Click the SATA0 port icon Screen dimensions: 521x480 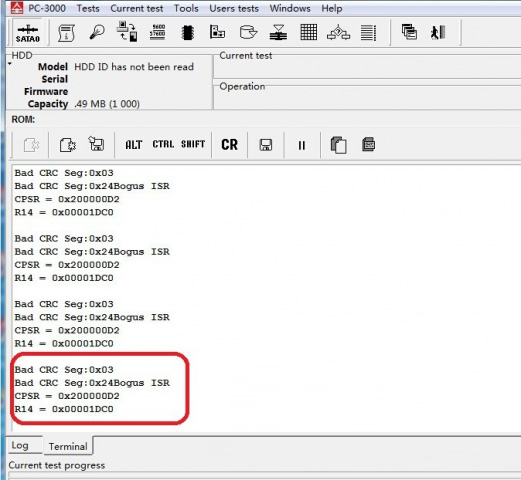(x=28, y=33)
